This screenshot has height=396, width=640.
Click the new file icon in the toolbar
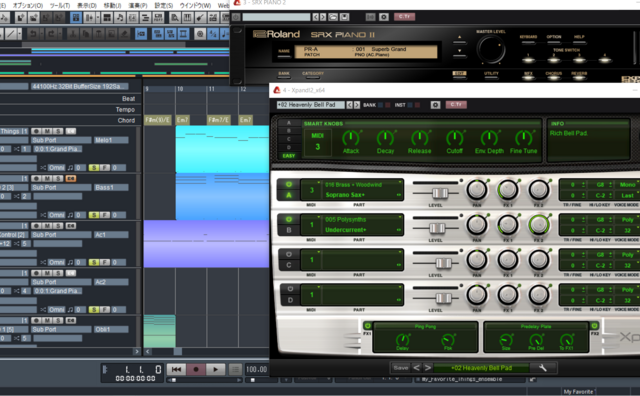[21, 18]
